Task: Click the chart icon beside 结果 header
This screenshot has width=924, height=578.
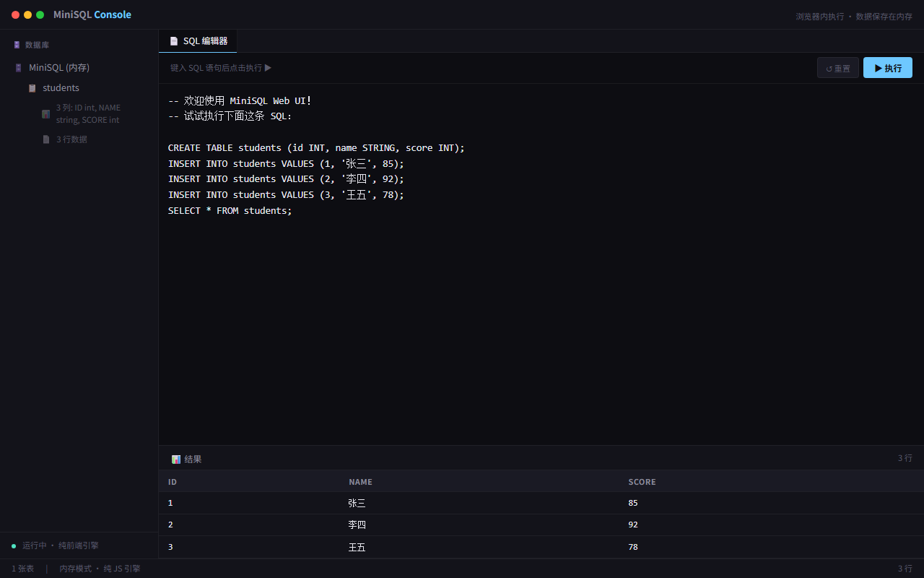Action: coord(176,460)
